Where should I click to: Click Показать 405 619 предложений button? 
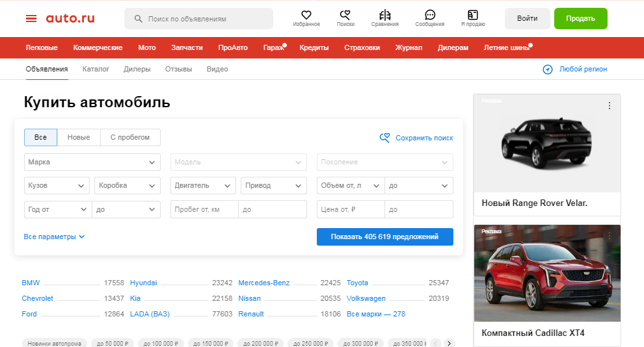[x=384, y=237]
